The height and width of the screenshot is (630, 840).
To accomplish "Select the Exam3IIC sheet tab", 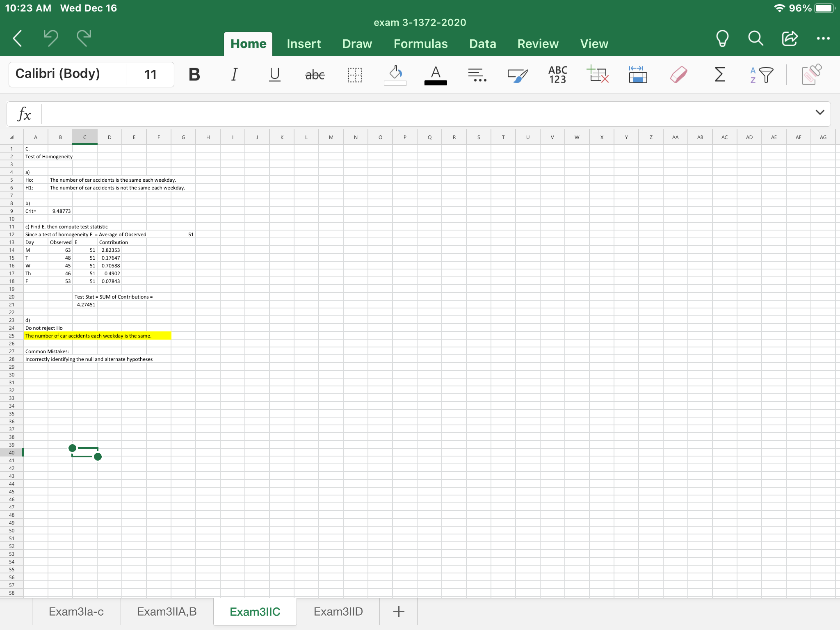I will click(x=255, y=611).
